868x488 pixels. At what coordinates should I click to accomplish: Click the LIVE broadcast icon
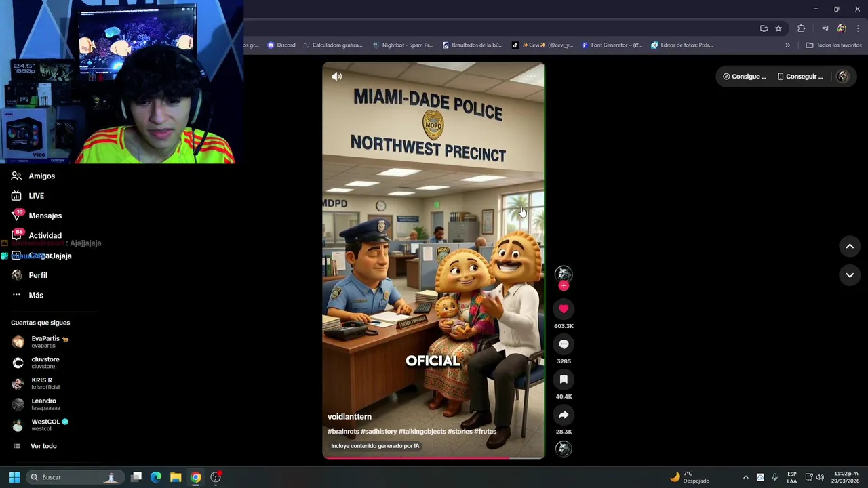[16, 196]
